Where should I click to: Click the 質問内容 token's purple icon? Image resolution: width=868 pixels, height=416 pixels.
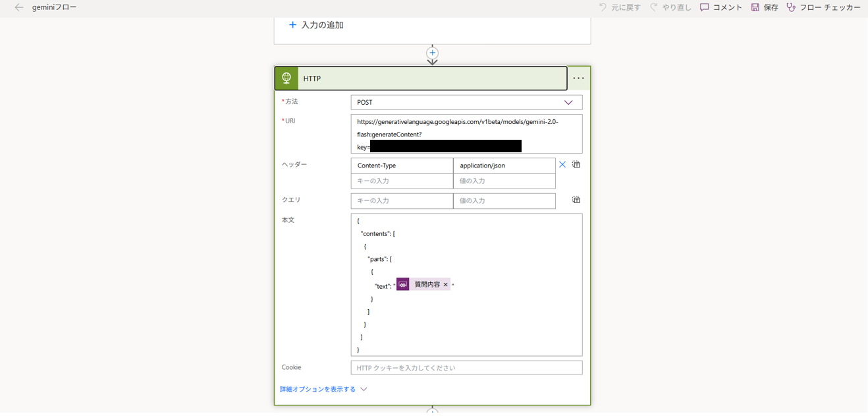click(403, 284)
